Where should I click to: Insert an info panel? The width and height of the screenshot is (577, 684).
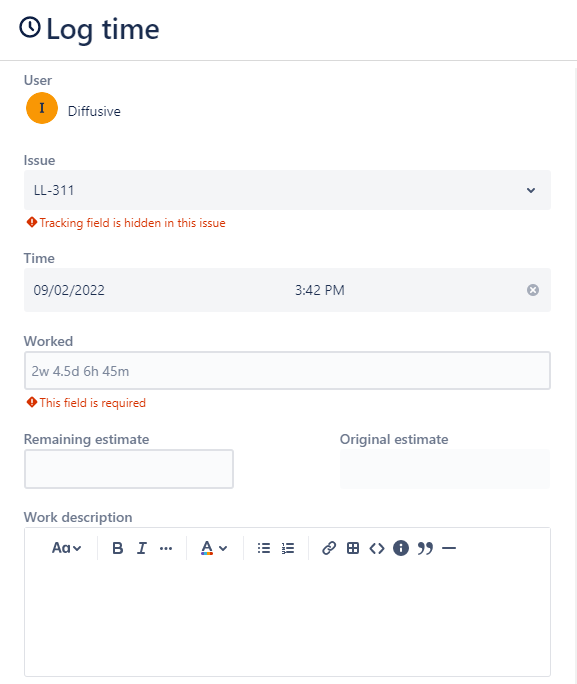coord(401,548)
